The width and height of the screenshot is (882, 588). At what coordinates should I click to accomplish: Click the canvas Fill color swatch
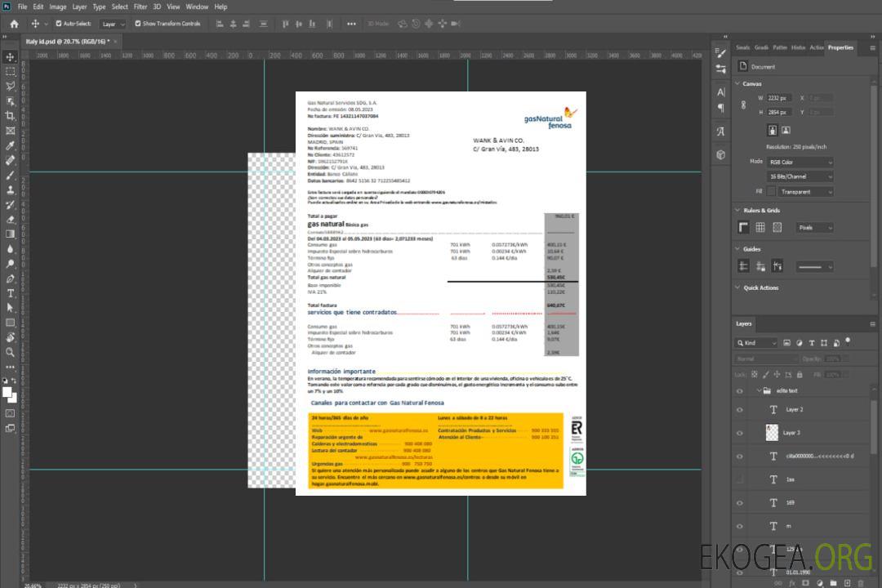click(x=772, y=192)
